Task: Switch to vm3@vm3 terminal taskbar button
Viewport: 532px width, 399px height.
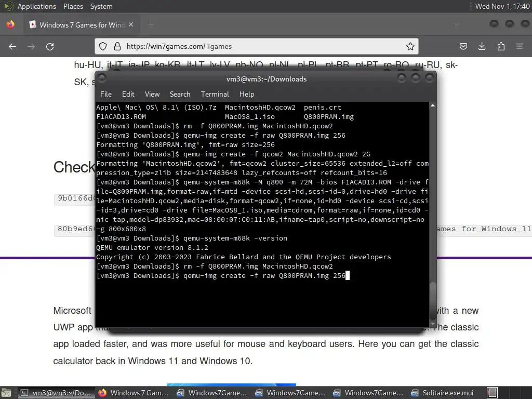Action: tap(56, 393)
